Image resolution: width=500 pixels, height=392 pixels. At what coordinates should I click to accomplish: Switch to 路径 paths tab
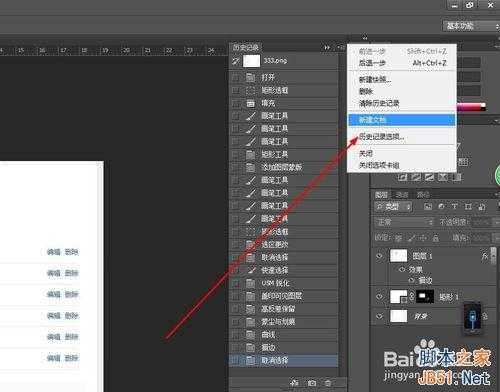tap(423, 194)
